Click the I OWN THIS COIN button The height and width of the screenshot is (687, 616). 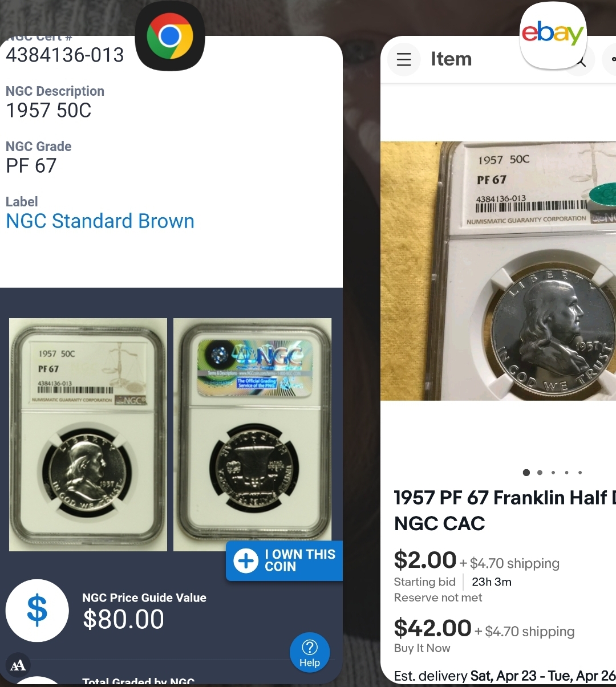click(x=284, y=561)
